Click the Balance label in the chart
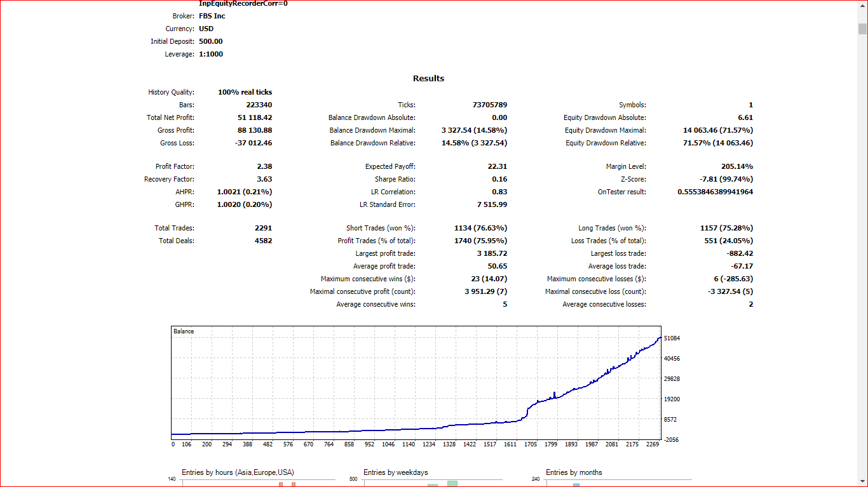Viewport: 868px width, 487px height. (184, 331)
